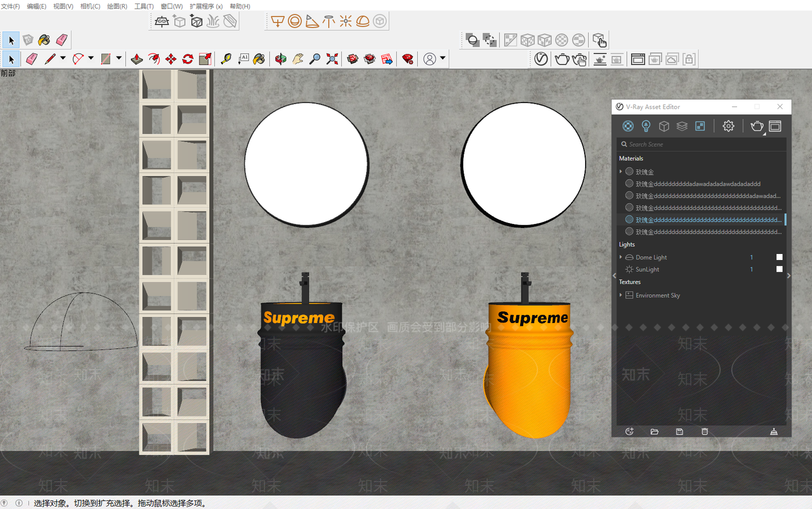Add a V-Ray Omni Light

346,21
